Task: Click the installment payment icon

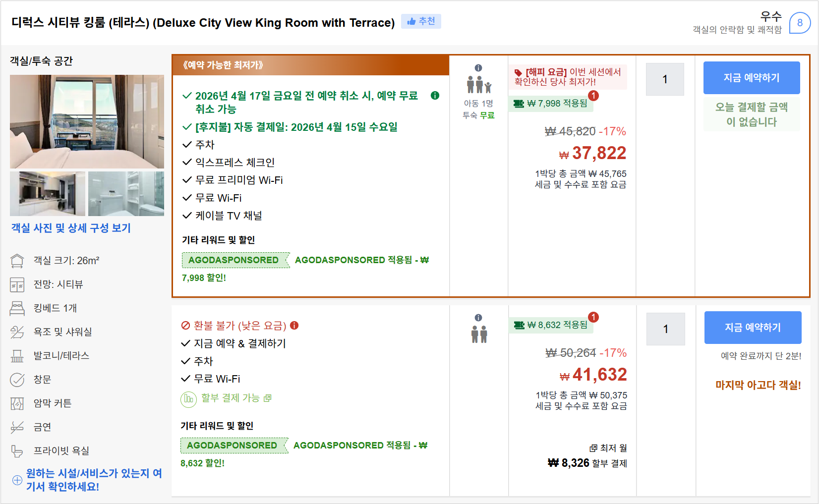Action: 188,398
